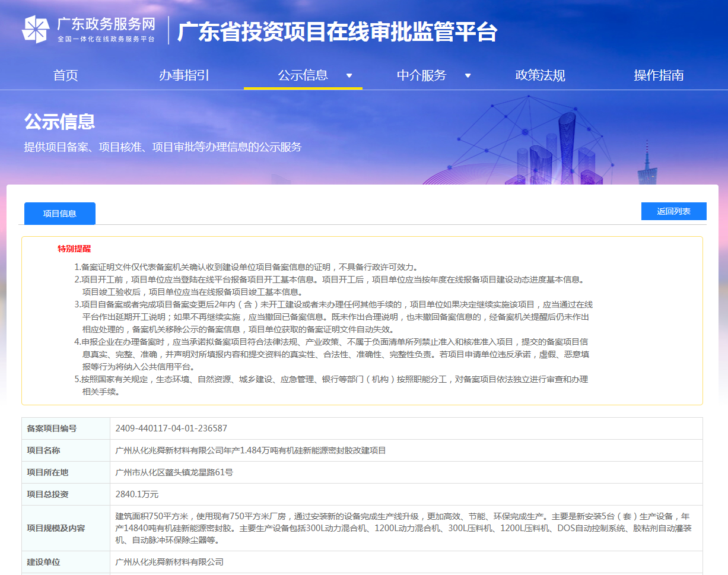
Task: Open the 操作指南 page
Action: click(x=659, y=75)
